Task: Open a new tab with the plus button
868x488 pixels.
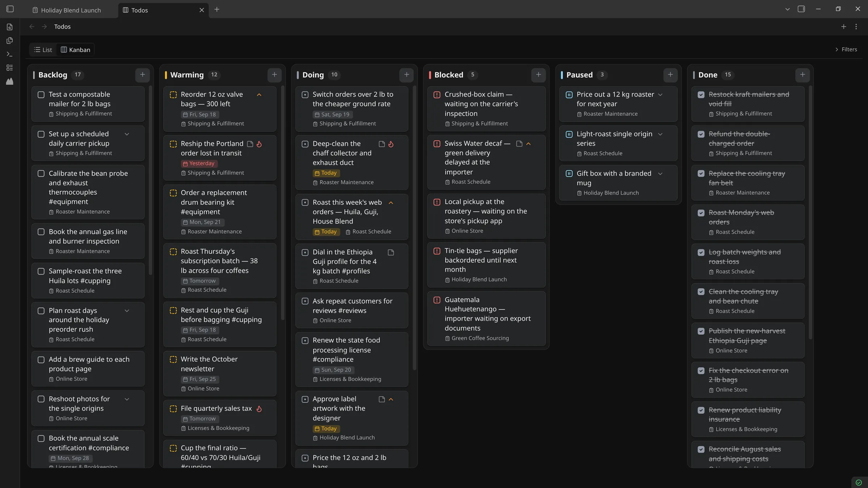Action: [x=217, y=10]
